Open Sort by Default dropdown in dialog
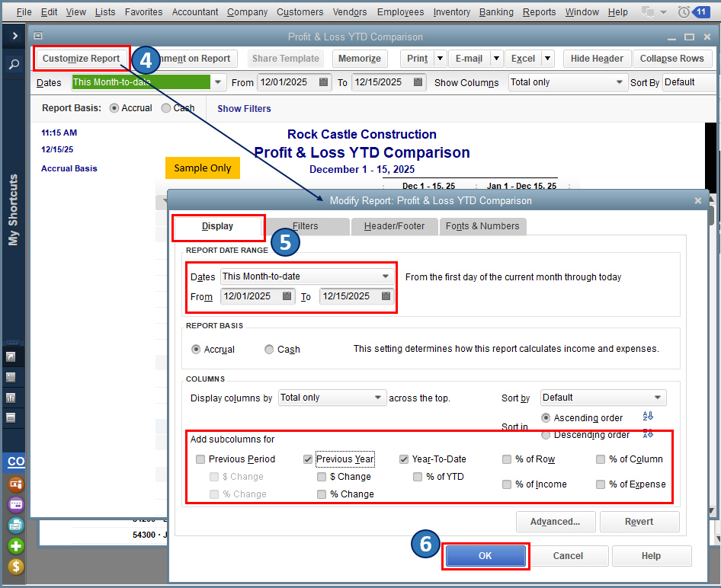The image size is (721, 588). click(604, 398)
